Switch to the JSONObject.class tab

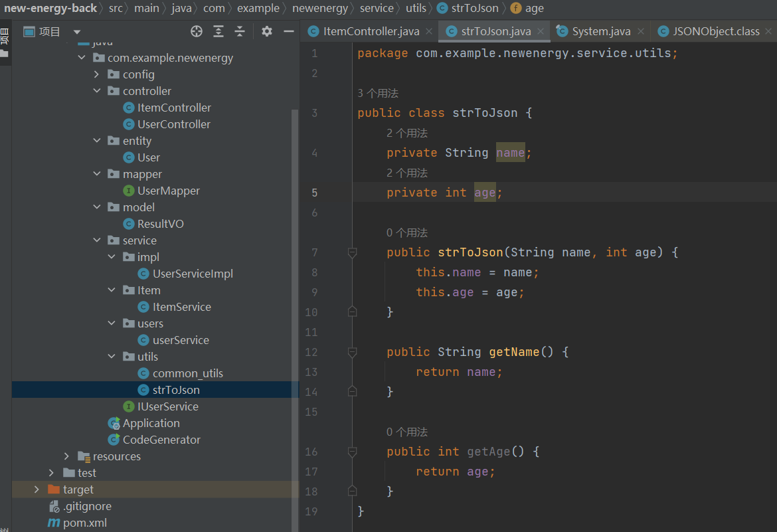pos(715,31)
